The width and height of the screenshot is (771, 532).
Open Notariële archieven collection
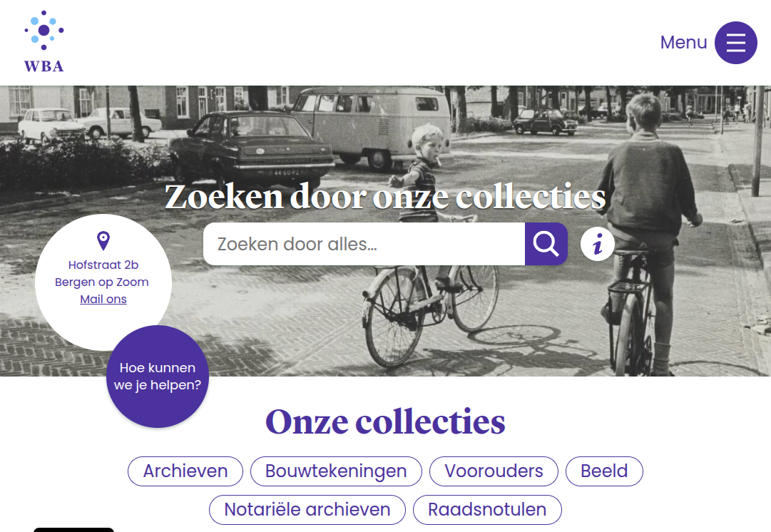307,510
